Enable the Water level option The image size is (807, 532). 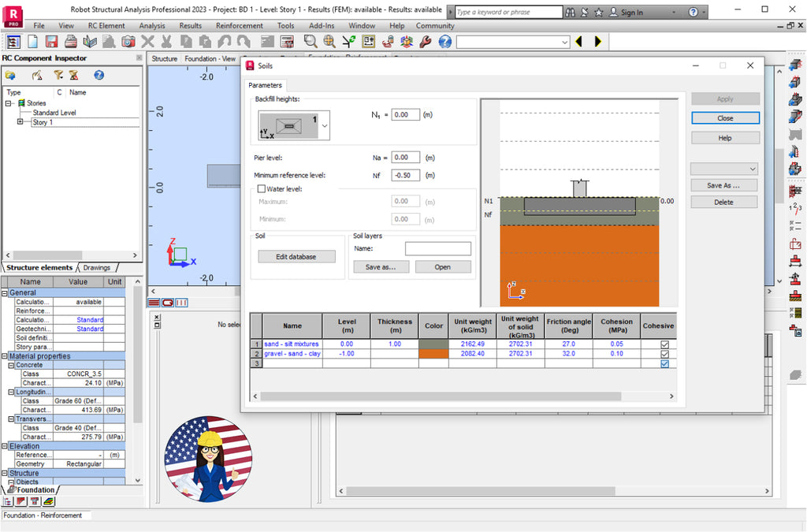tap(262, 188)
